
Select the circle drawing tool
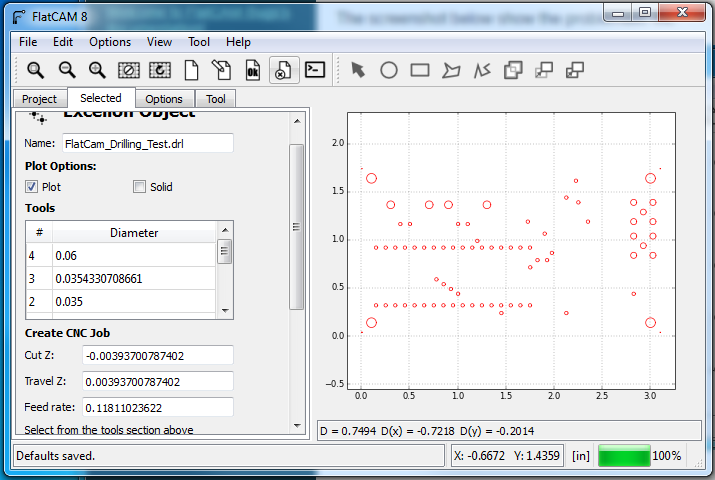tap(389, 70)
